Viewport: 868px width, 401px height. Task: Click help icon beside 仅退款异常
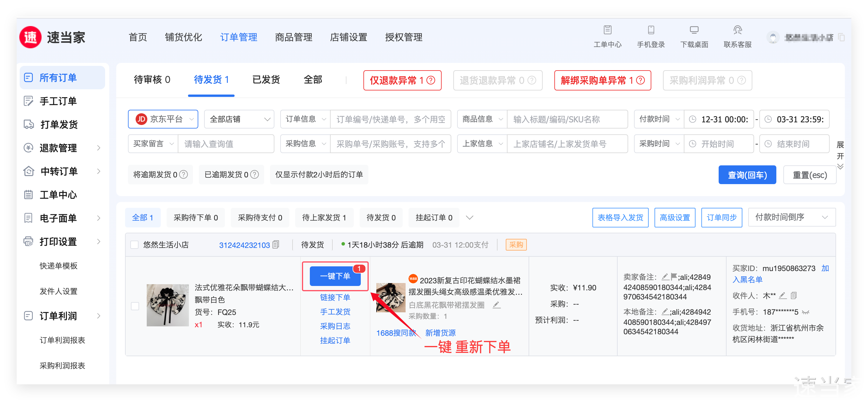click(430, 80)
